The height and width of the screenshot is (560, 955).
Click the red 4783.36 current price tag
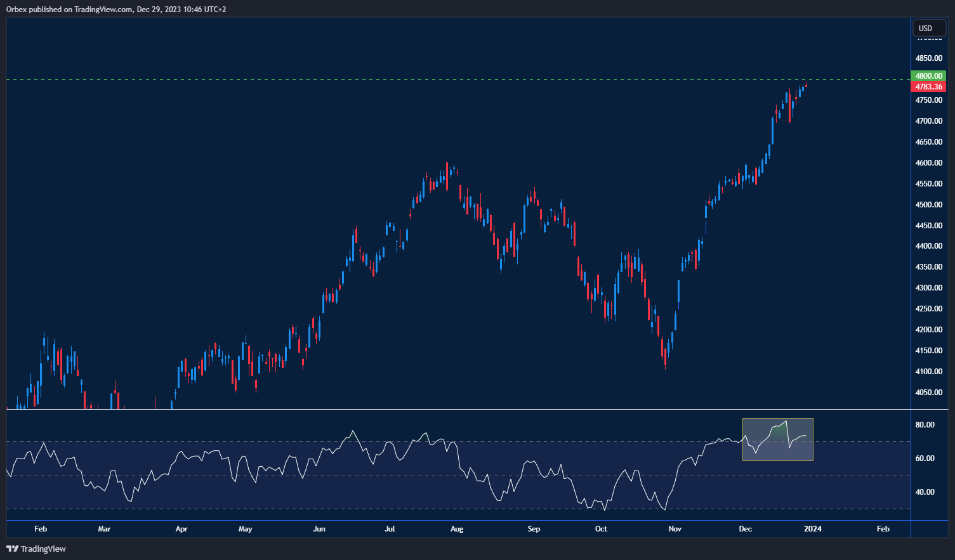(x=928, y=86)
